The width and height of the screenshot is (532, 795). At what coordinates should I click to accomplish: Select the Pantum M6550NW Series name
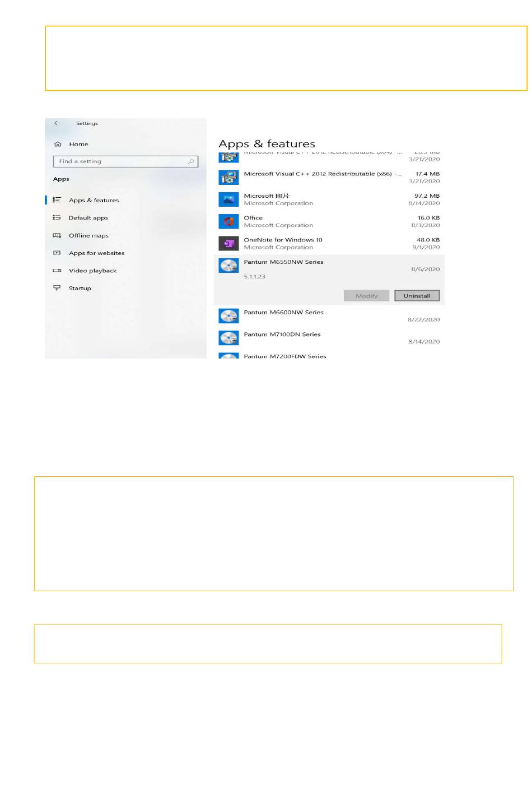coord(283,262)
